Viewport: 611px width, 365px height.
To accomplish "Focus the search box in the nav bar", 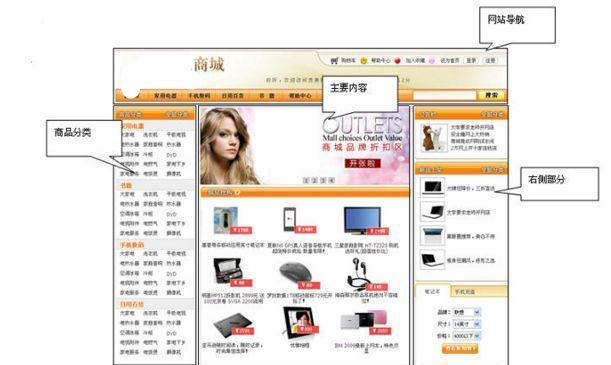I will point(445,95).
